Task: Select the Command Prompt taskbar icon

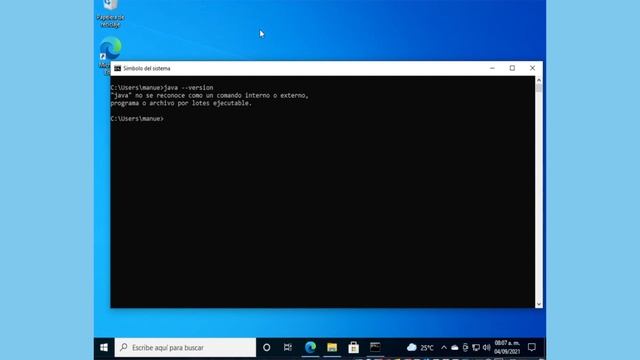Action: click(x=375, y=347)
